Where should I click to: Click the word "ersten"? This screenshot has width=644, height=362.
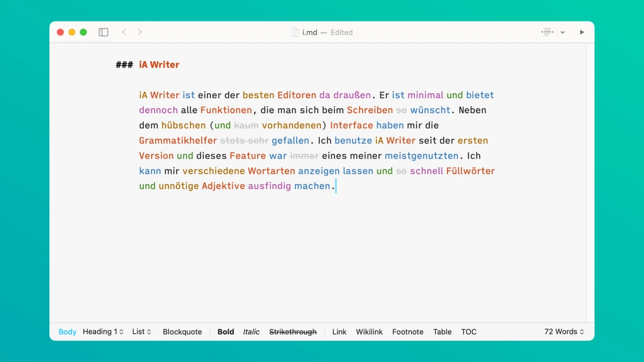click(473, 141)
